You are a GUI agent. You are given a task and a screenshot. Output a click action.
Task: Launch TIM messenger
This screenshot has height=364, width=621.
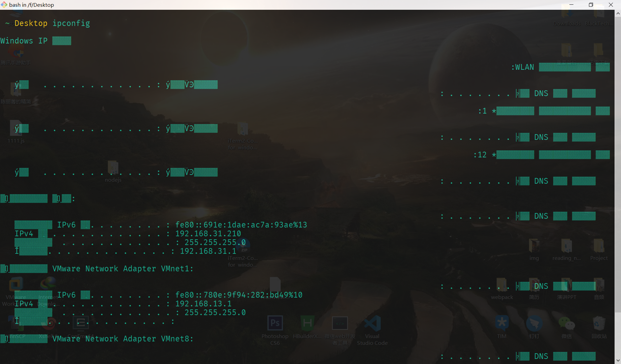pos(502,324)
